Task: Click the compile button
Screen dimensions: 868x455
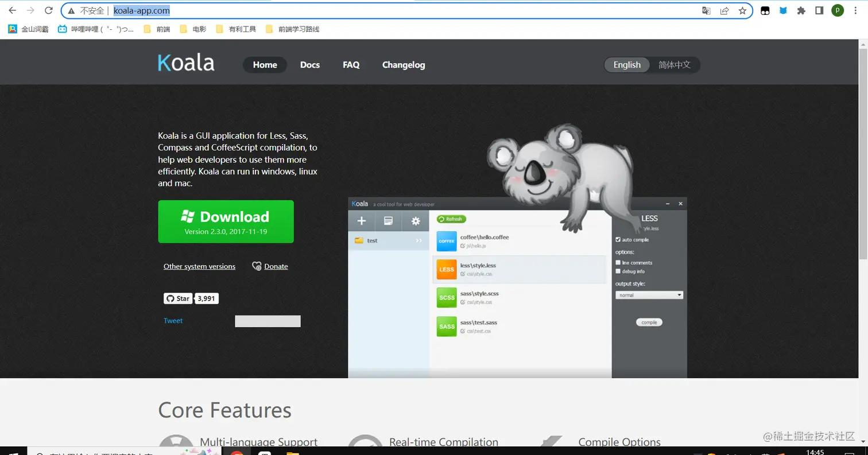Action: coord(649,322)
